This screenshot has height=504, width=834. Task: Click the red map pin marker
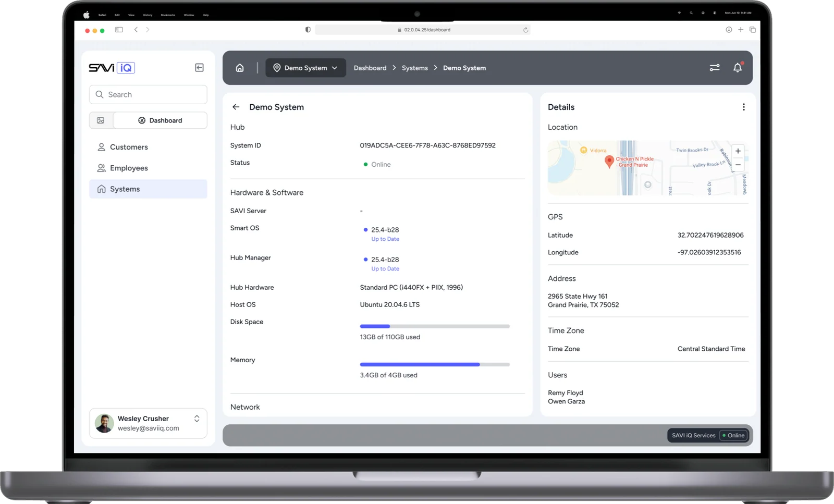[609, 162]
